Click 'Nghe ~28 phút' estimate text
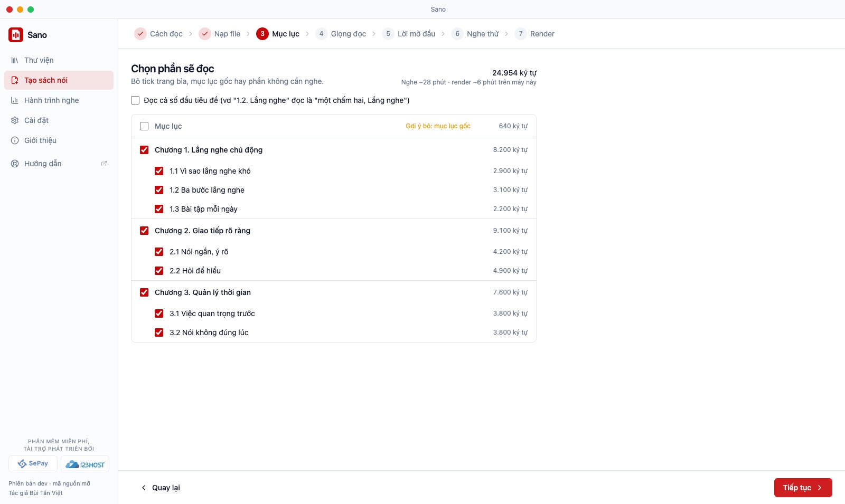 [424, 82]
